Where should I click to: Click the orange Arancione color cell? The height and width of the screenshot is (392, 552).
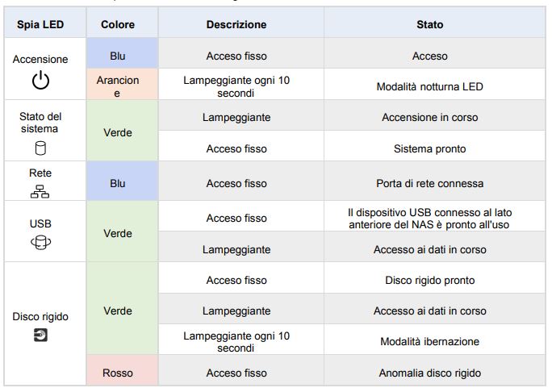tap(118, 86)
